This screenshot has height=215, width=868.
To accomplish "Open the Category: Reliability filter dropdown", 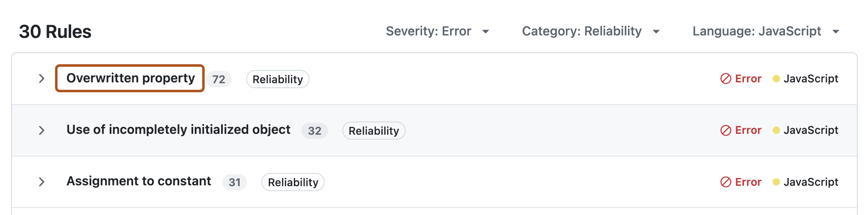I will 591,31.
